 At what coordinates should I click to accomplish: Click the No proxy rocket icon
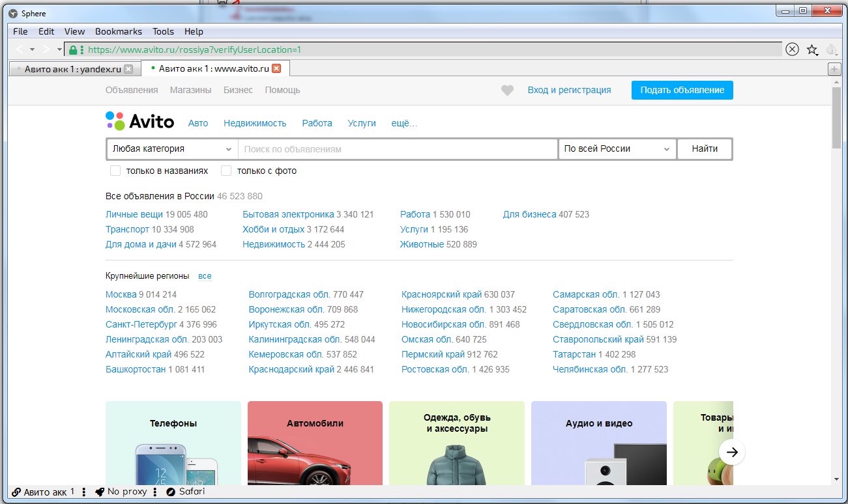coord(100,492)
